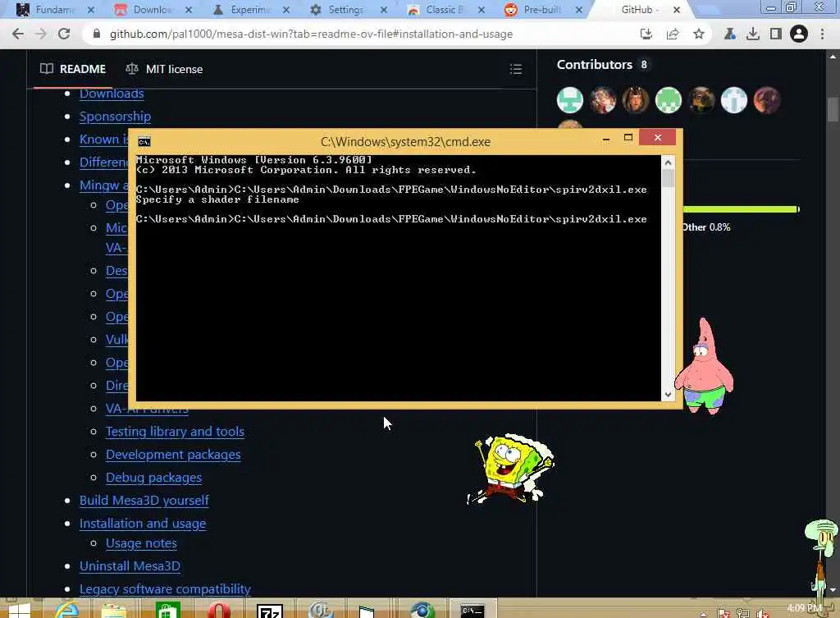
Task: Open Usage notes link
Action: (x=141, y=543)
